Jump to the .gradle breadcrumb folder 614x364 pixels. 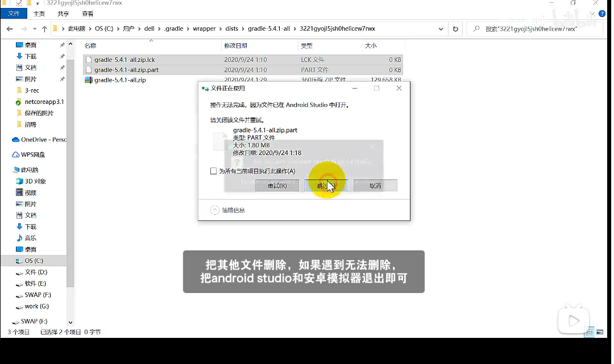coord(174,28)
